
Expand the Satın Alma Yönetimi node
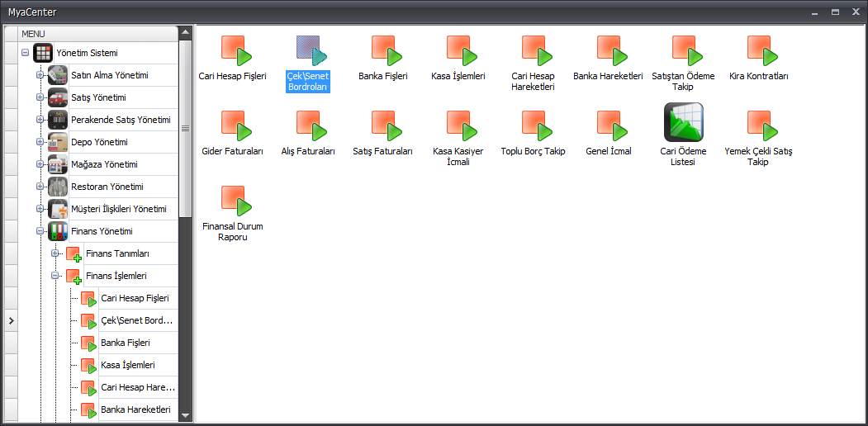click(x=40, y=74)
